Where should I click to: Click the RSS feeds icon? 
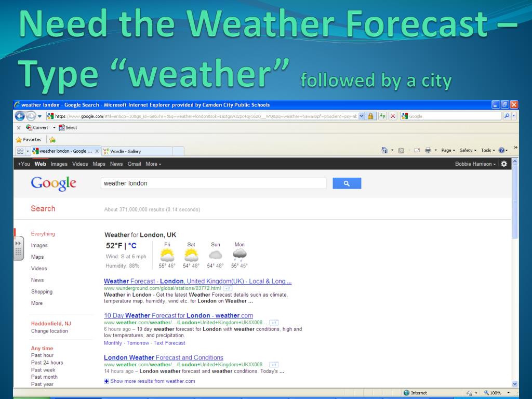pos(401,150)
